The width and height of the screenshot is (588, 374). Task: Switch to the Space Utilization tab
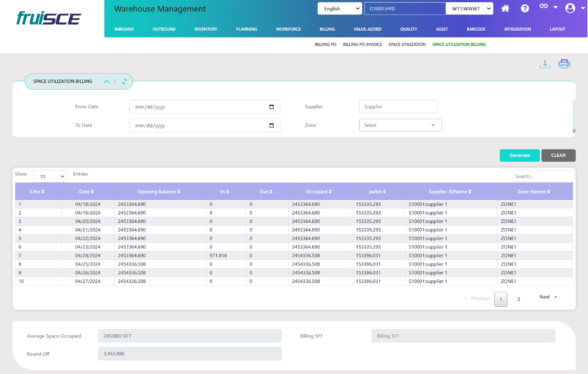coord(407,44)
